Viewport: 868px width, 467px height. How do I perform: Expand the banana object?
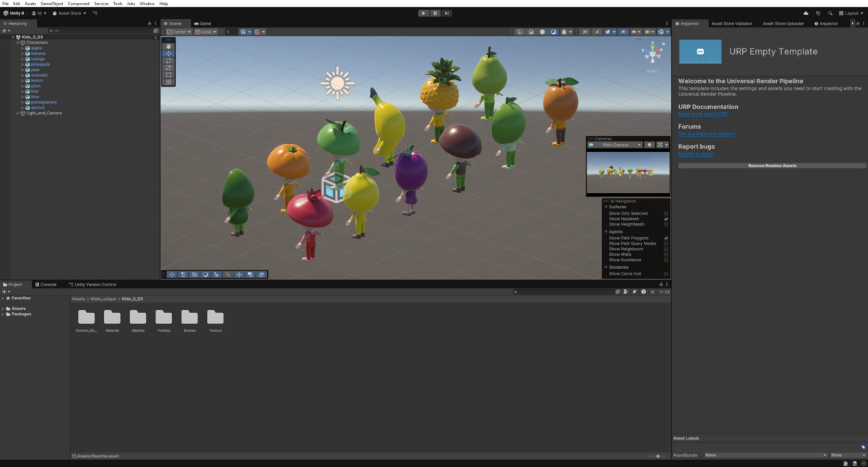coord(22,53)
